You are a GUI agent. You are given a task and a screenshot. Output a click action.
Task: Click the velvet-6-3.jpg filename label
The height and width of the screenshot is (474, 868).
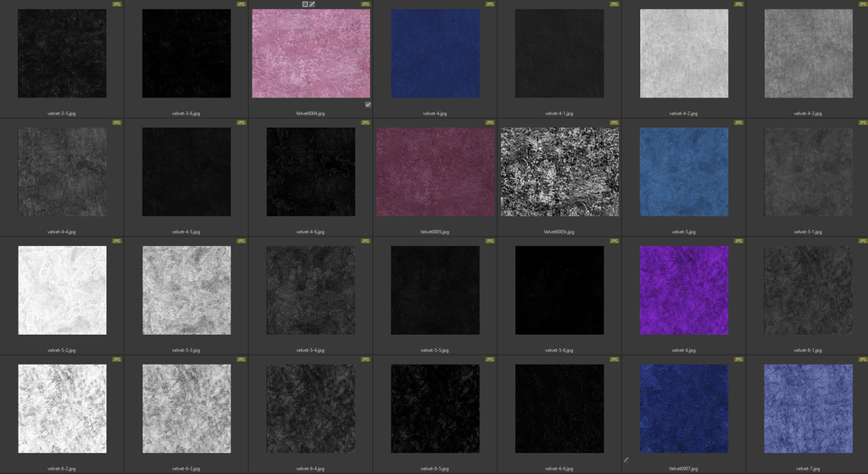[x=186, y=468]
